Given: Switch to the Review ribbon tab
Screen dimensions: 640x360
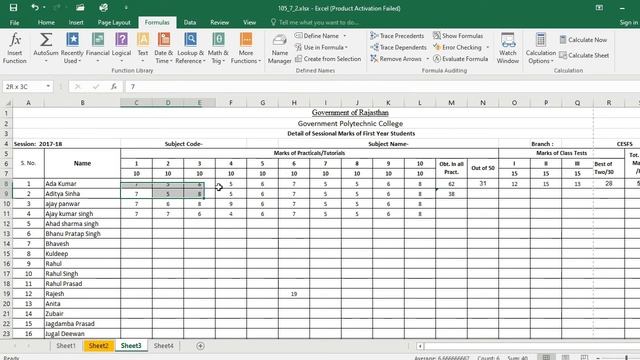Looking at the screenshot, I should click(220, 22).
